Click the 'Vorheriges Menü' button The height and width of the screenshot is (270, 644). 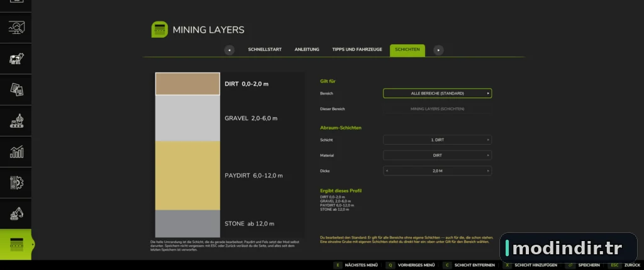[x=416, y=266]
